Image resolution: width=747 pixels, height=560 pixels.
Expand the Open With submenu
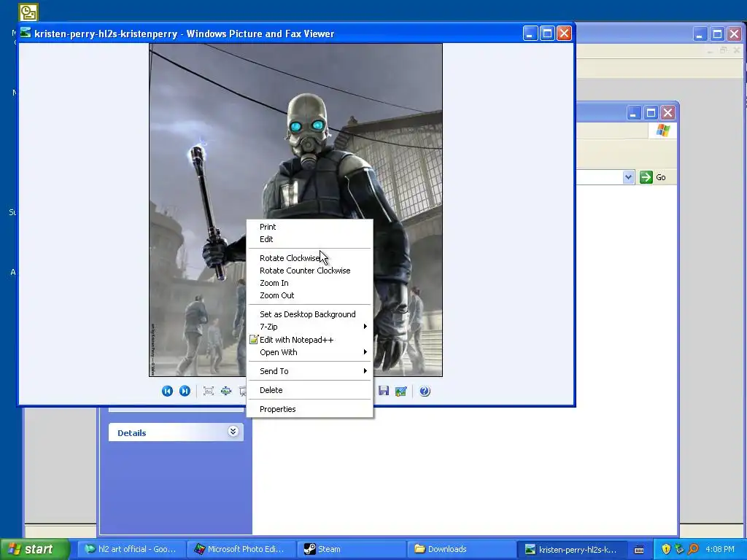tap(309, 352)
